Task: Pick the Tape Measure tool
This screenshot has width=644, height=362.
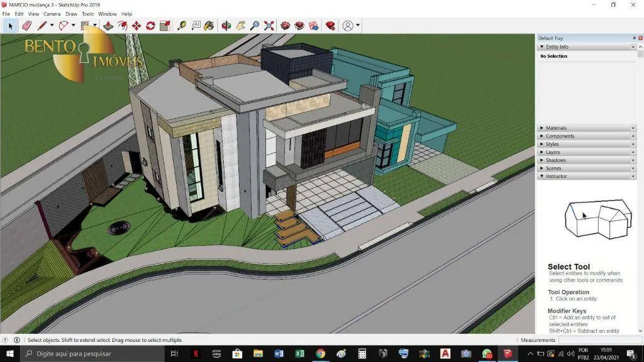Action: 182,26
